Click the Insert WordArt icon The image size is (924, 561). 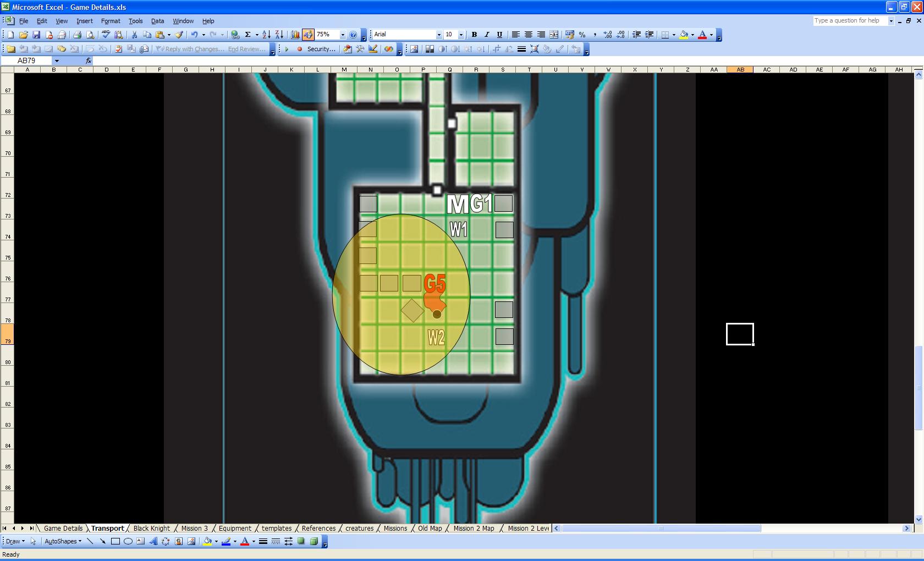pyautogui.click(x=153, y=541)
